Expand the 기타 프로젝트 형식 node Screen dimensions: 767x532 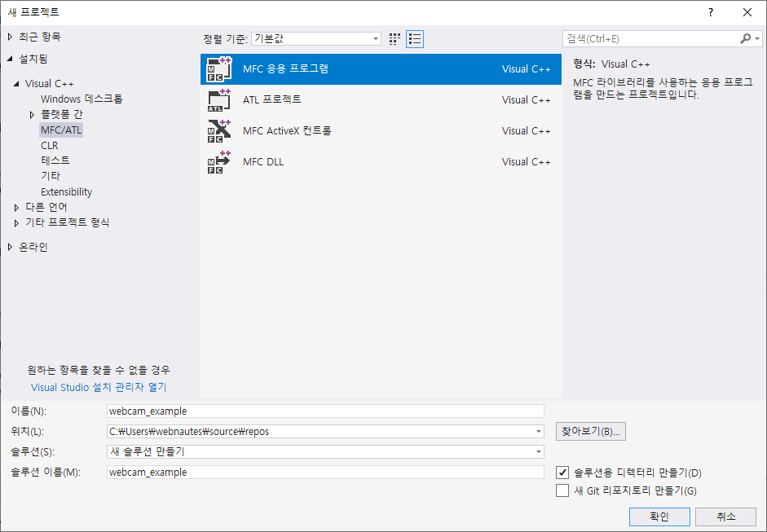(x=16, y=223)
